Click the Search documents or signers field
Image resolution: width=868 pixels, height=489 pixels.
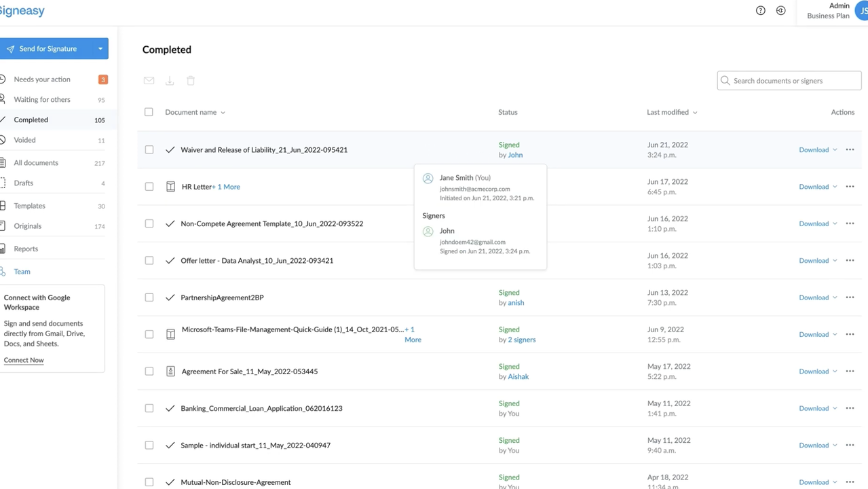point(794,81)
